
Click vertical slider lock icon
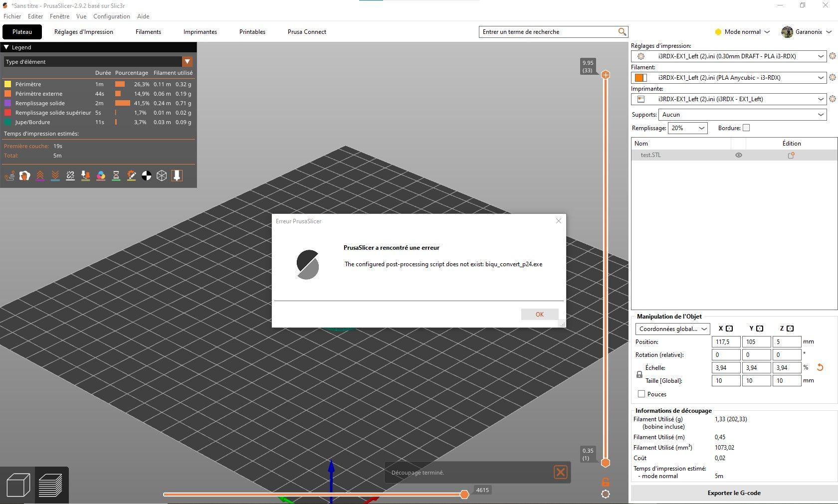(x=606, y=482)
